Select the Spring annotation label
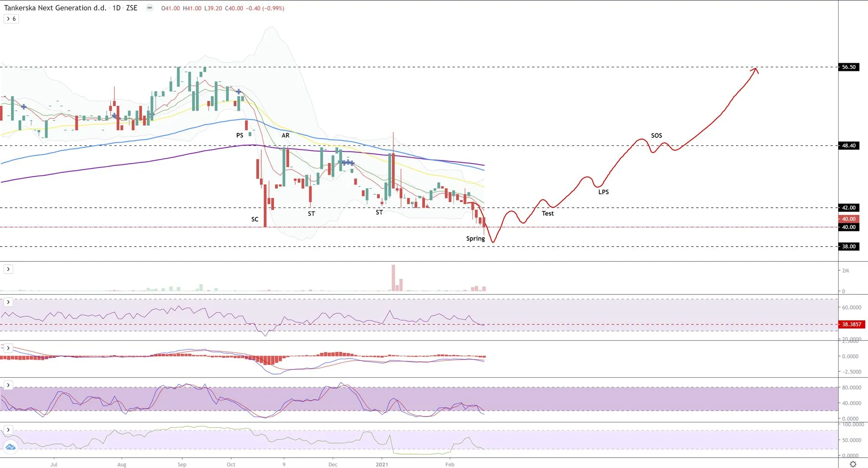Viewport: 868px width, 468px height. coord(475,239)
